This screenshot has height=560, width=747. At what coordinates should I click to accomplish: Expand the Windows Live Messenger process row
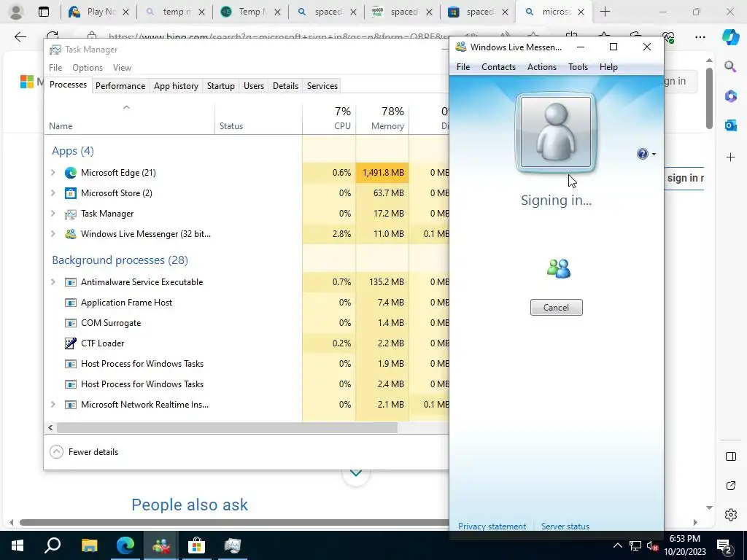pyautogui.click(x=53, y=234)
